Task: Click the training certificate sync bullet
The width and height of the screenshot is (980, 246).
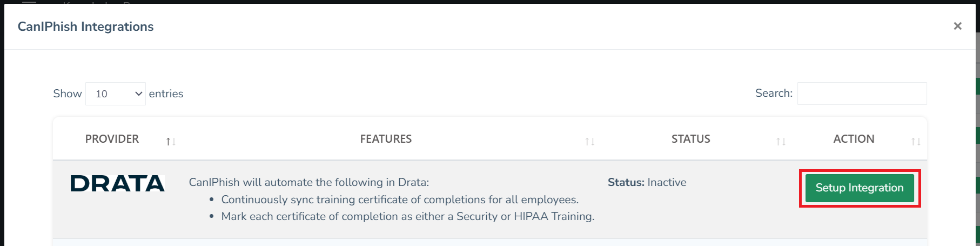Action: click(x=400, y=200)
